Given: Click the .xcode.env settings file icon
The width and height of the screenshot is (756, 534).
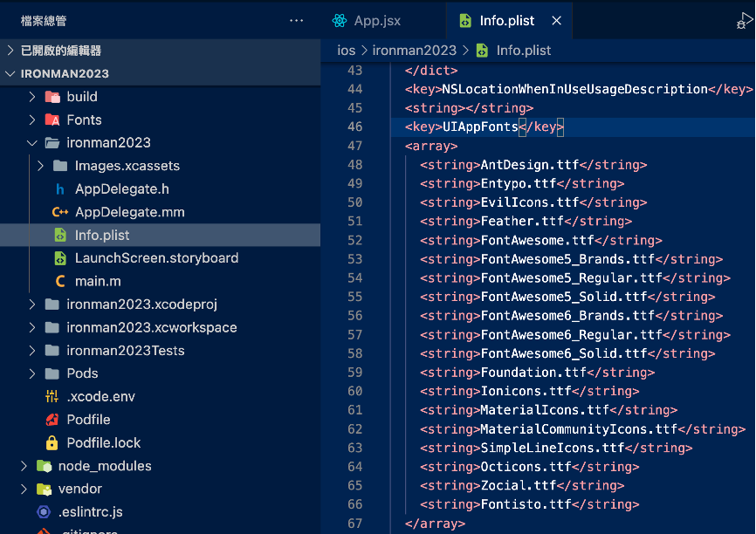Looking at the screenshot, I should [52, 397].
